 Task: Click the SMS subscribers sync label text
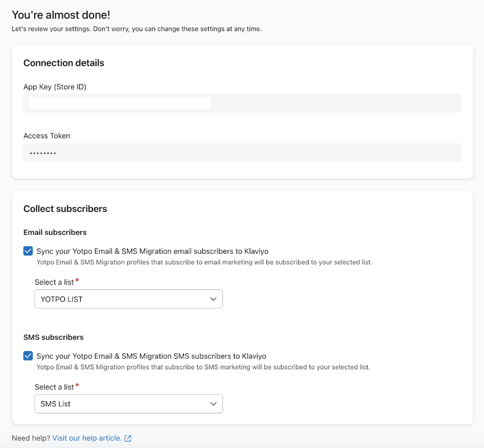pos(151,356)
